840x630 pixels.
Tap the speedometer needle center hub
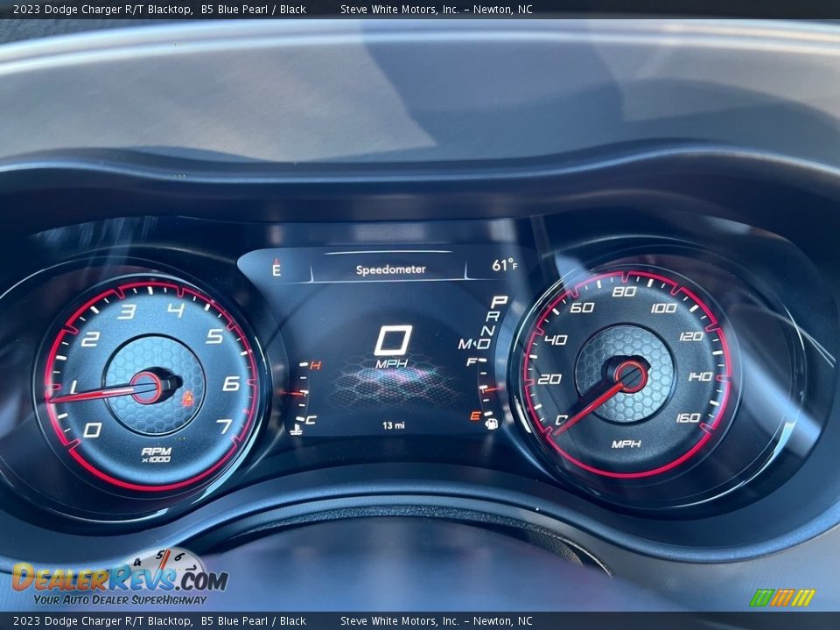631,375
